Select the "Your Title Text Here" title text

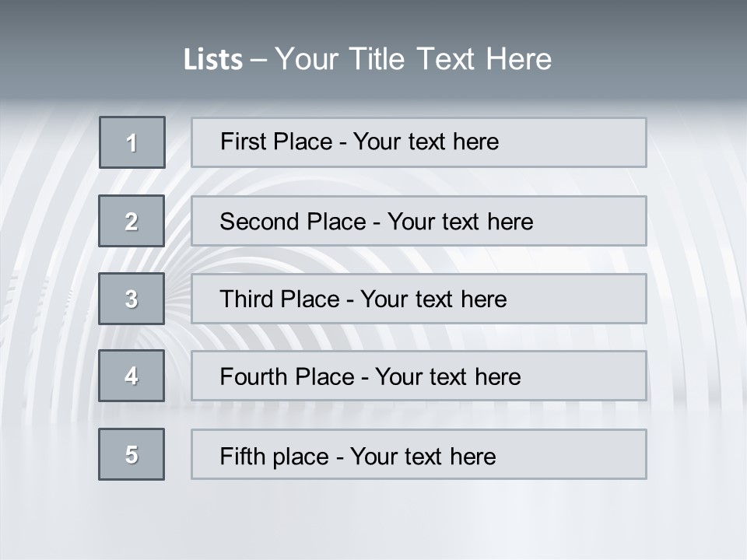(x=413, y=59)
